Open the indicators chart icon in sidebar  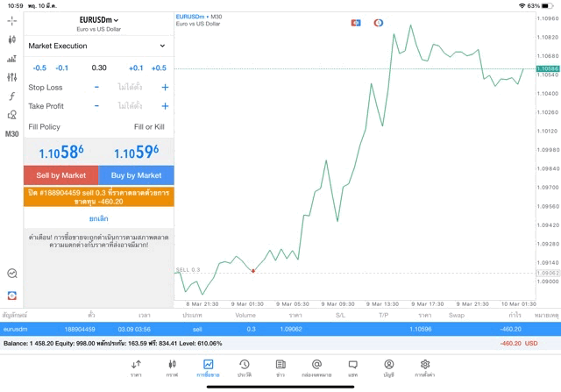click(11, 59)
